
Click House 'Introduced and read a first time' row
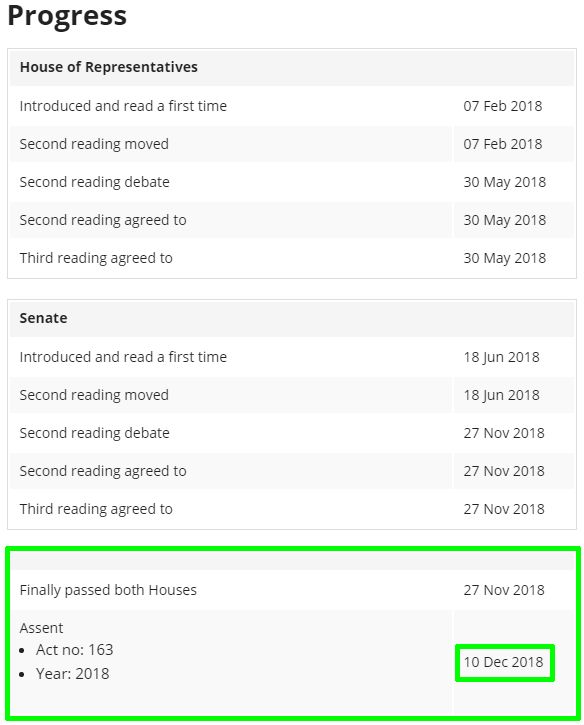click(292, 106)
